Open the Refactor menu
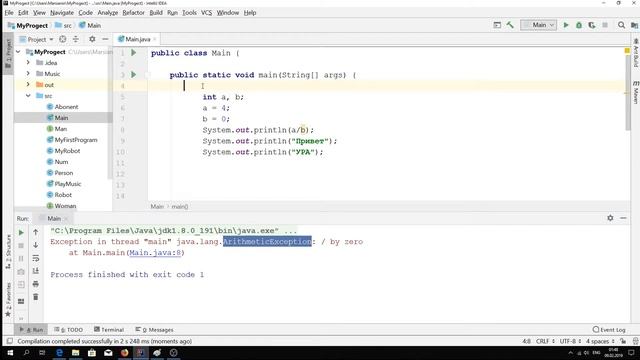This screenshot has width=640, height=360. (x=133, y=13)
